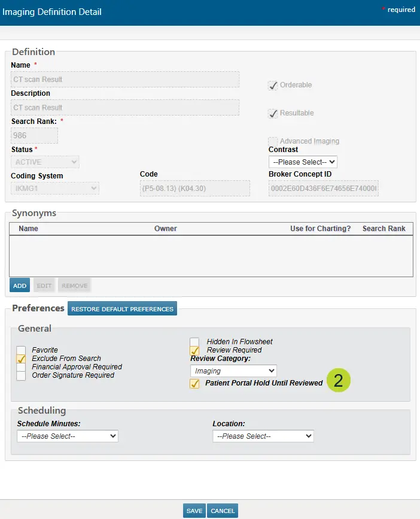Viewport: 420px width, 519px height.
Task: Check Order Signature Required box
Action: 22,375
